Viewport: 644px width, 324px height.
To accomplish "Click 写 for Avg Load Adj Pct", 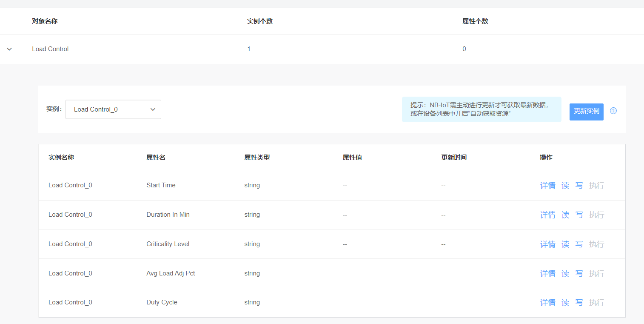I will click(579, 274).
